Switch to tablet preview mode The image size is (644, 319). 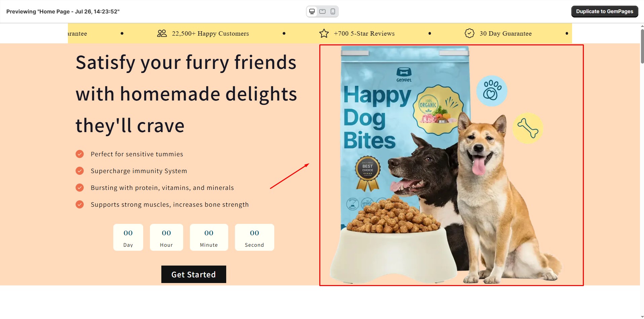[x=322, y=11]
